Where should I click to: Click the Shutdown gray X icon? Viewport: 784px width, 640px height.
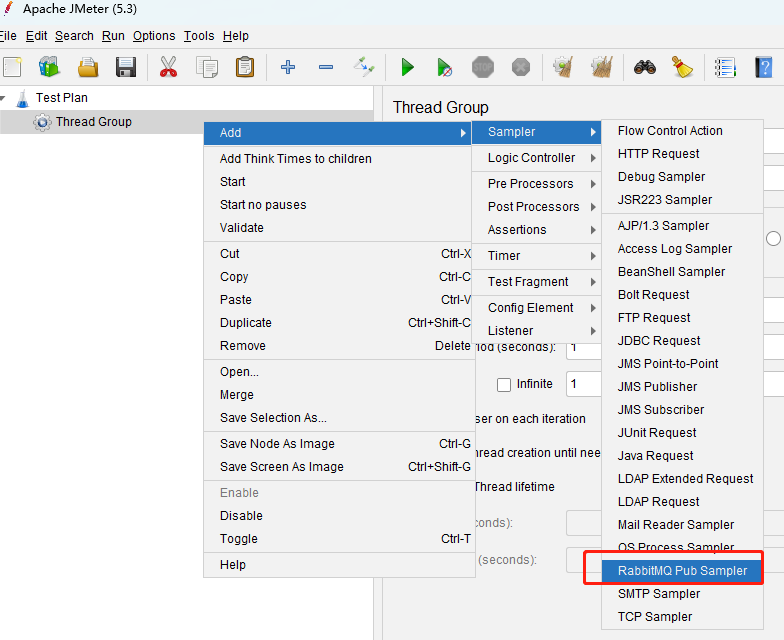(x=521, y=67)
